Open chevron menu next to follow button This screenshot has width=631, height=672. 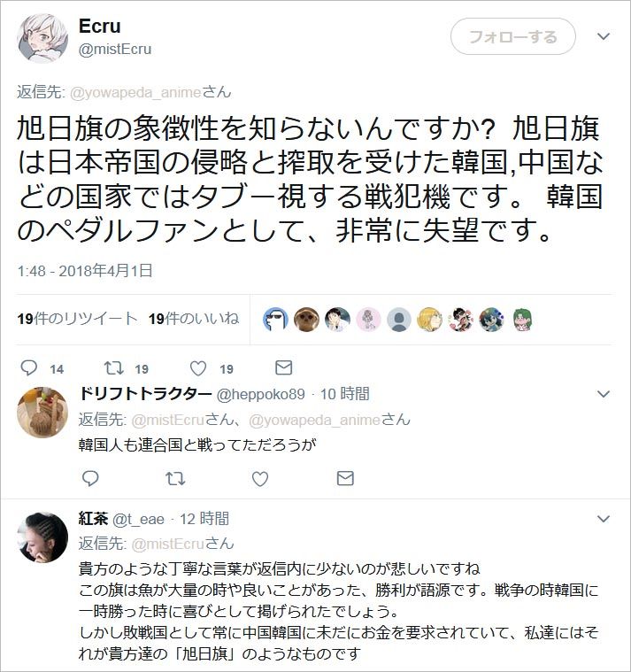click(x=604, y=36)
